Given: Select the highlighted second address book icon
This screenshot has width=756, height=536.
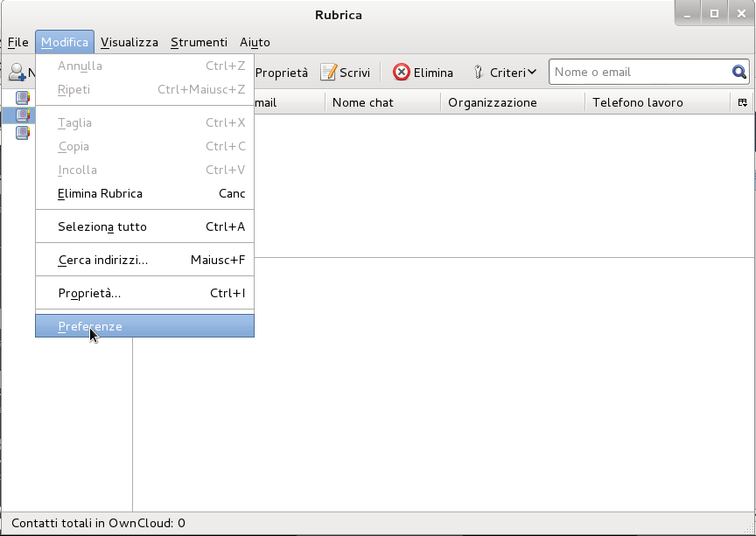Looking at the screenshot, I should click(23, 115).
